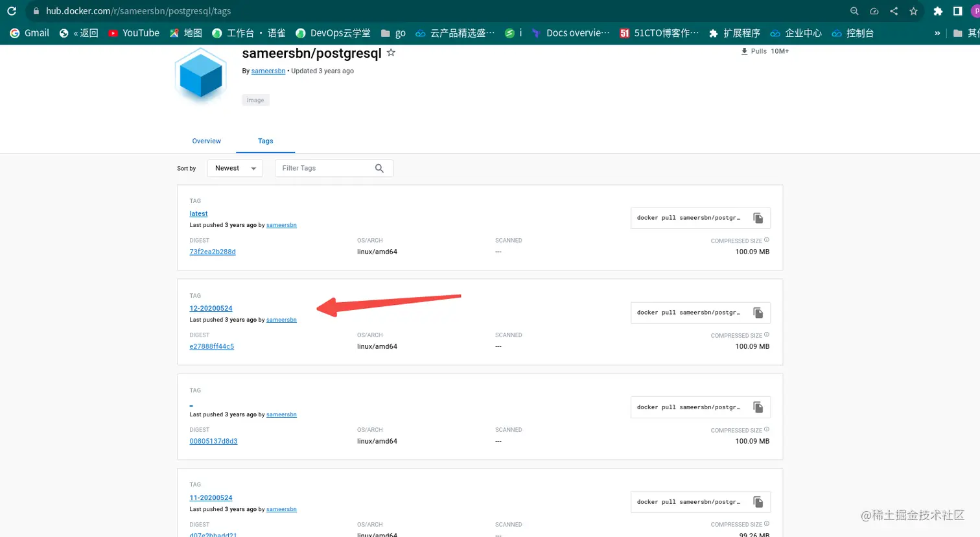Click the address bar URL hub.docker.com
980x537 pixels.
138,11
